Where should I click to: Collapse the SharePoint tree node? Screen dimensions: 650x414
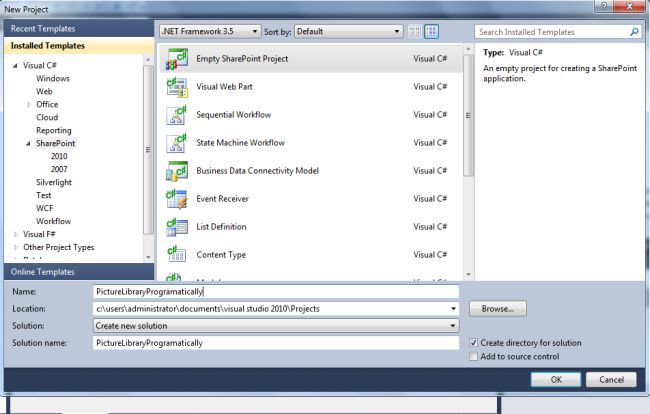click(28, 143)
